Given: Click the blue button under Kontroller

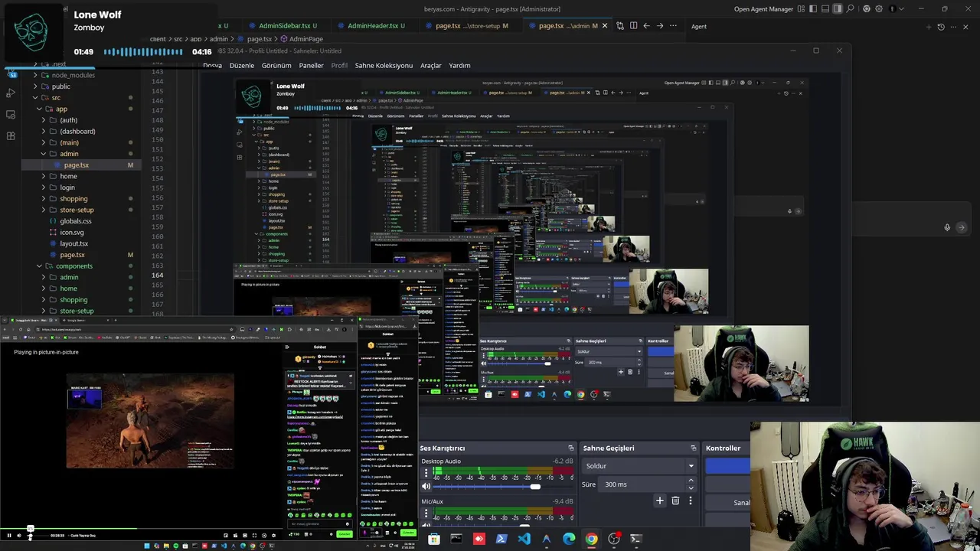Looking at the screenshot, I should click(728, 465).
